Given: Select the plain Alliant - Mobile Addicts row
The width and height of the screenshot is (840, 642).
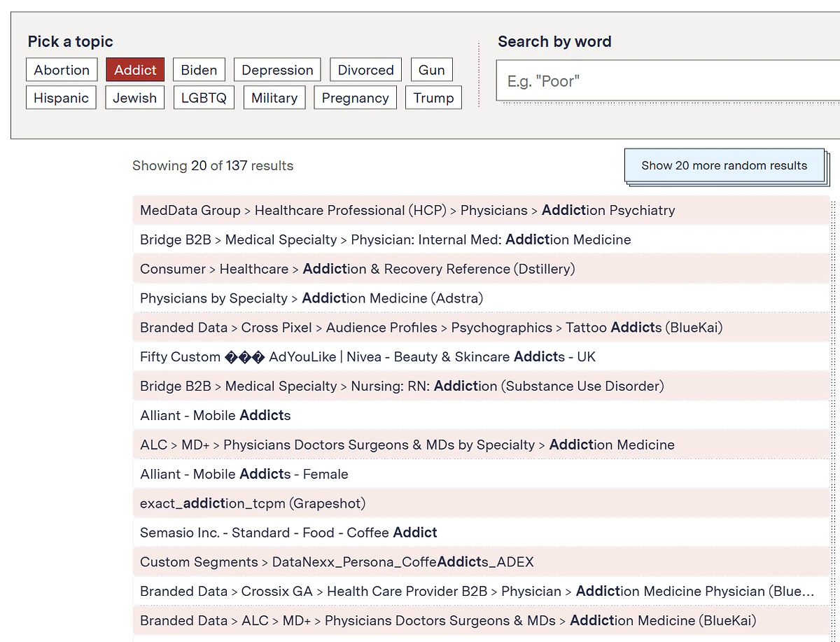Looking at the screenshot, I should point(480,415).
